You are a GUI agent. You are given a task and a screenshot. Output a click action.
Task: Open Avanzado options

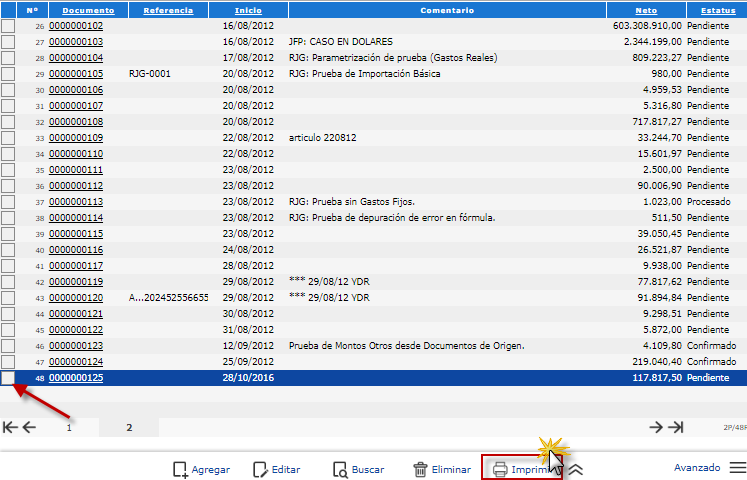[697, 468]
